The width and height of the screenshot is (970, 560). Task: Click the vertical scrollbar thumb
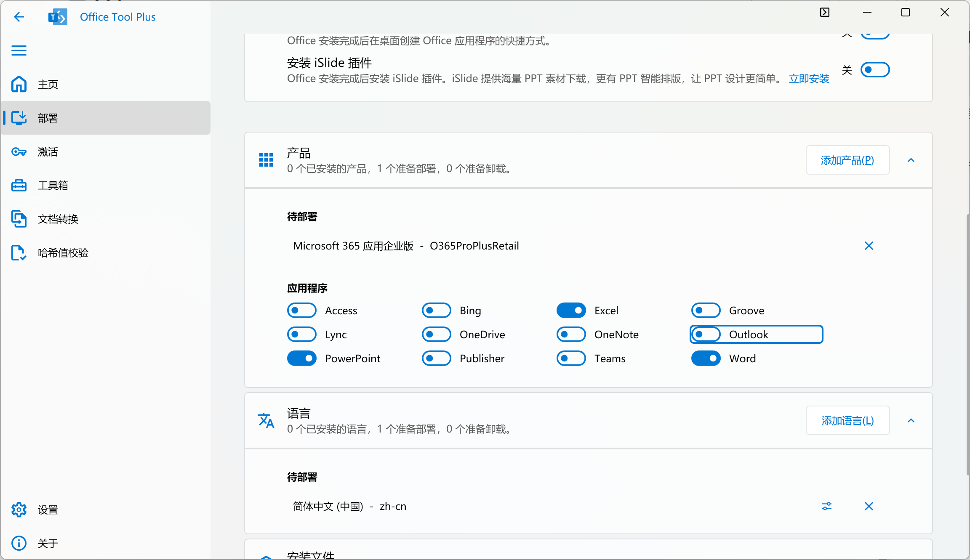pyautogui.click(x=967, y=345)
